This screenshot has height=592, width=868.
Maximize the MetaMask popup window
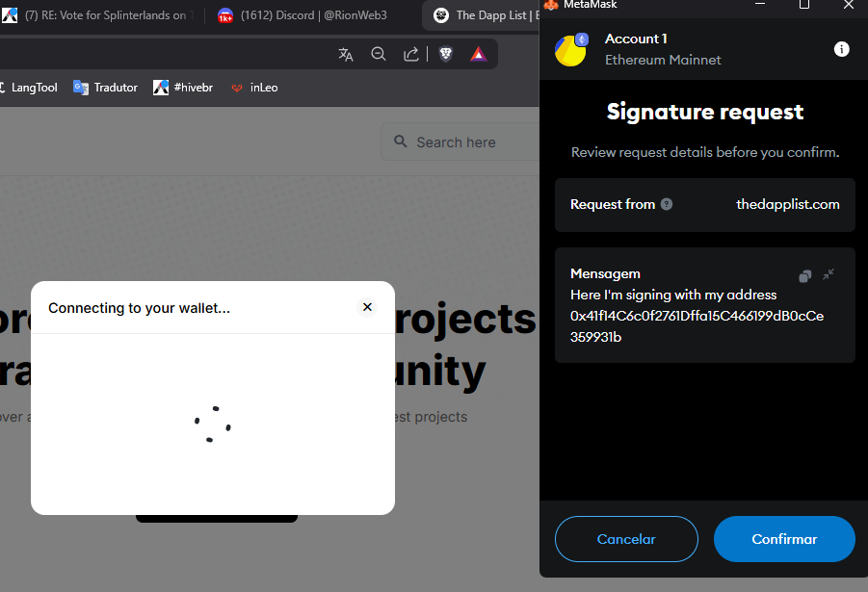coord(804,5)
